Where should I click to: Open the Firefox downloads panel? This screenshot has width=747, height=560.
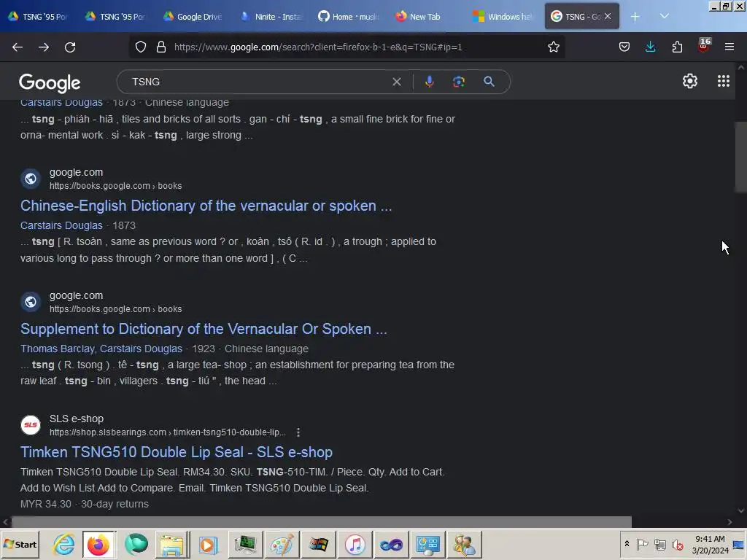tap(650, 47)
